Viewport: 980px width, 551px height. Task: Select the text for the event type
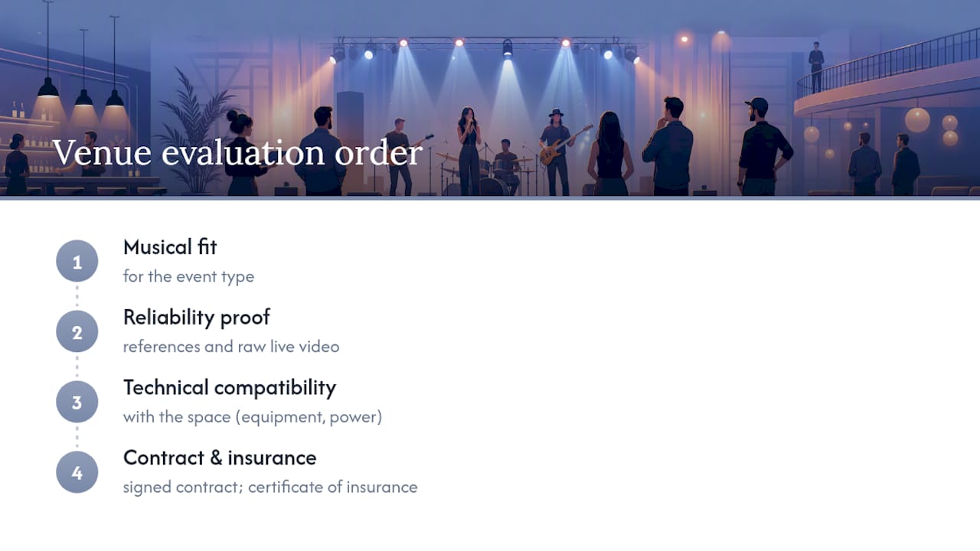(188, 276)
